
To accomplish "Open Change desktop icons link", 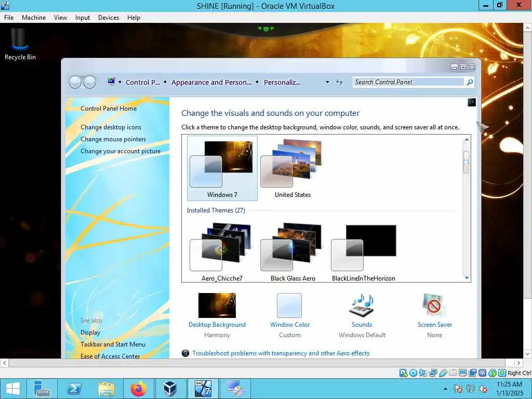I will 111,127.
